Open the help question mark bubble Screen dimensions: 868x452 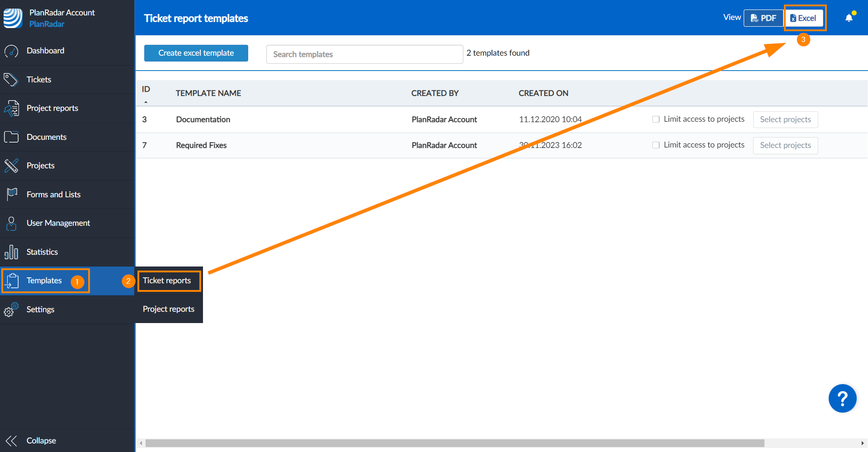[842, 399]
